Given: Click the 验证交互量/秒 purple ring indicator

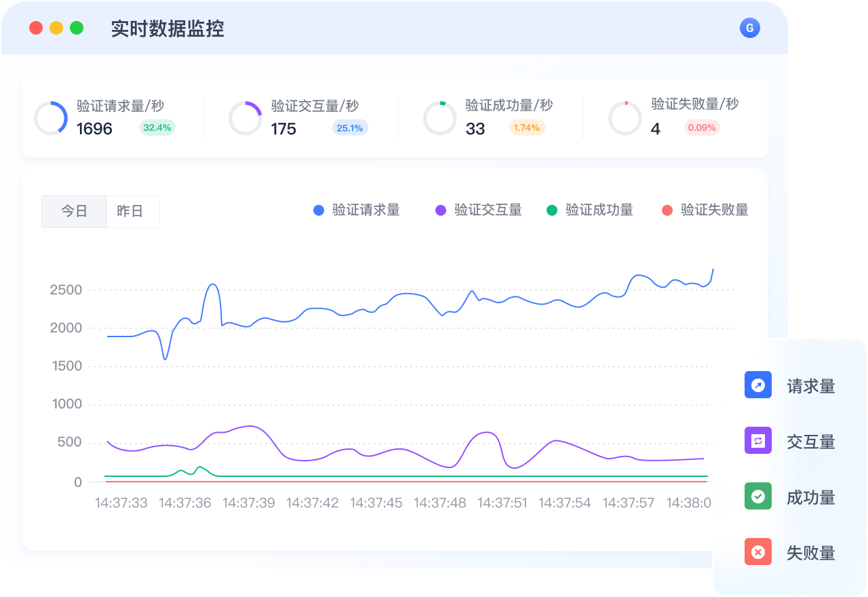Looking at the screenshot, I should tap(245, 118).
